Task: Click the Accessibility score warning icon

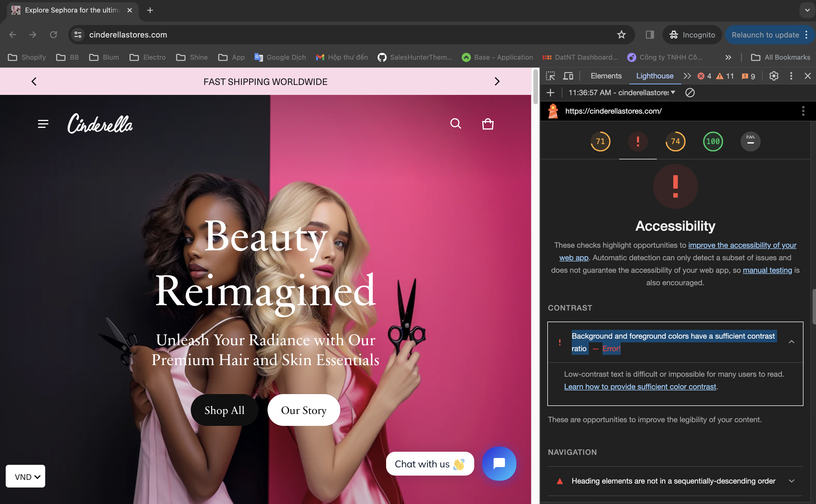Action: 637,141
